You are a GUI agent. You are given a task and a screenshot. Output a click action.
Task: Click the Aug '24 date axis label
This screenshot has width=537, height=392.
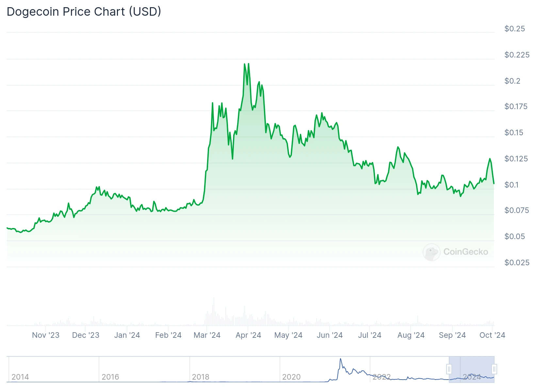[411, 335]
